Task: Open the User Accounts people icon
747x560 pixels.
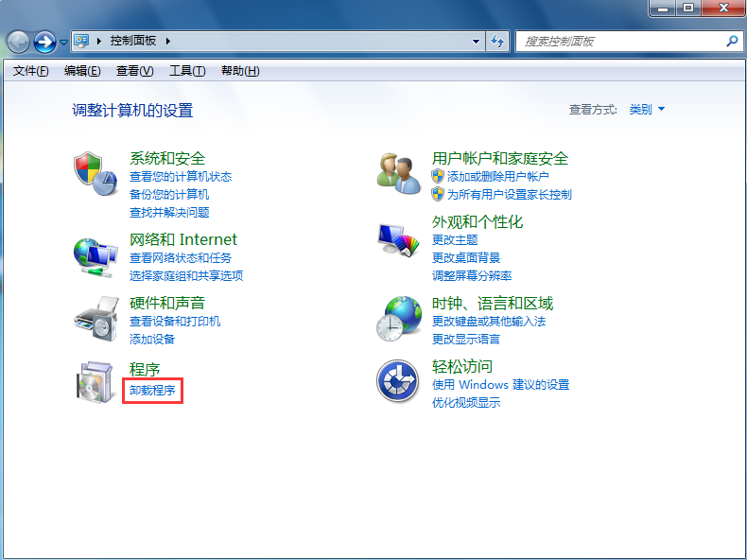Action: 399,173
